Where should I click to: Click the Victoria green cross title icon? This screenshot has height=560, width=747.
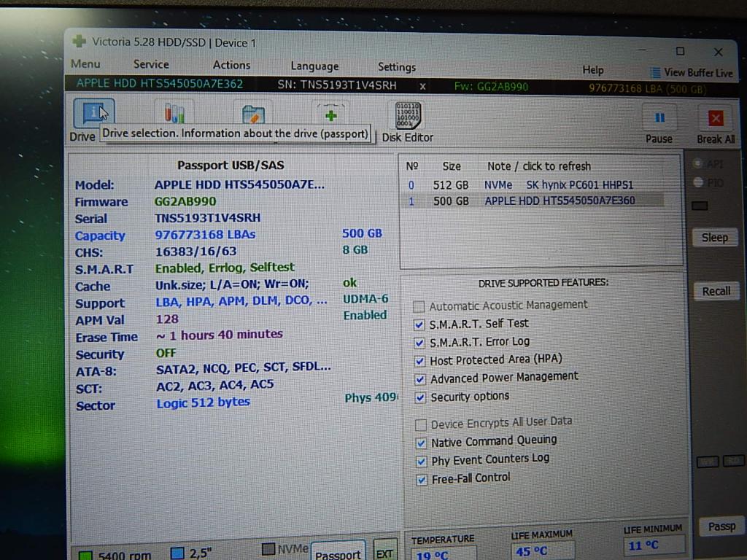point(79,42)
